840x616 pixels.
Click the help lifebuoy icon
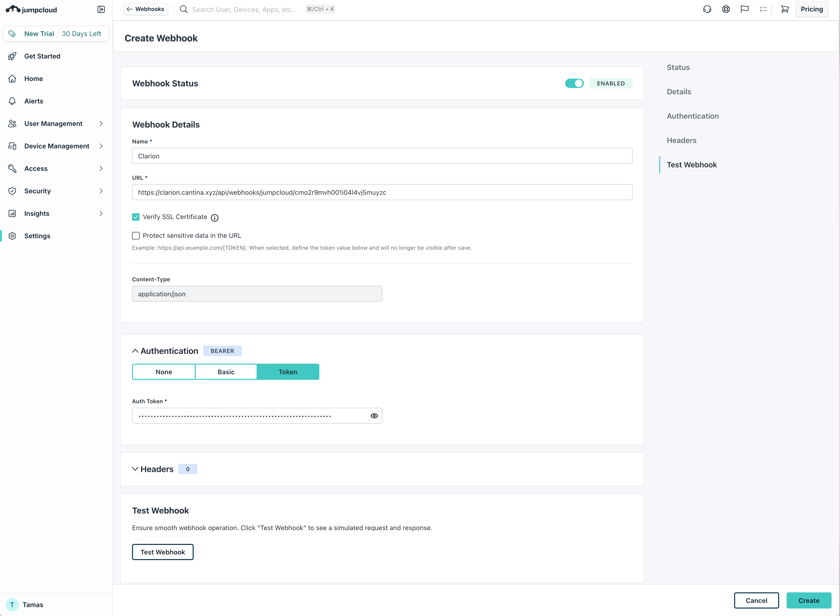[726, 9]
